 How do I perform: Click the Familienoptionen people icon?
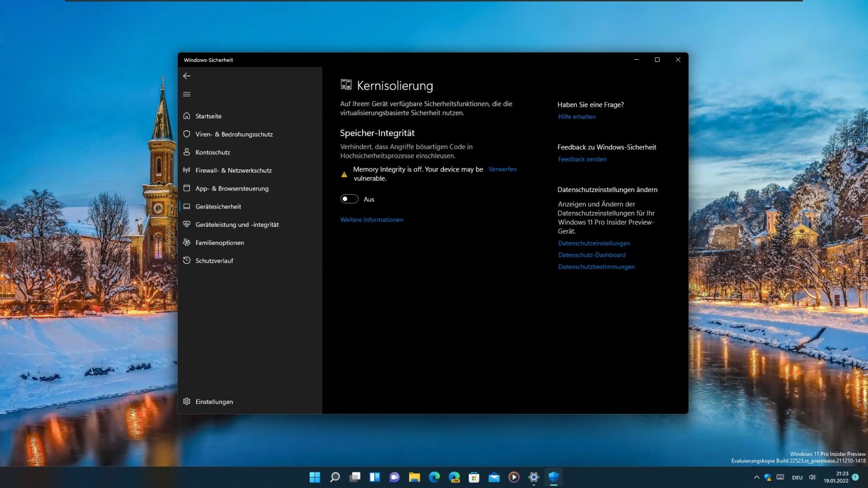tap(187, 242)
